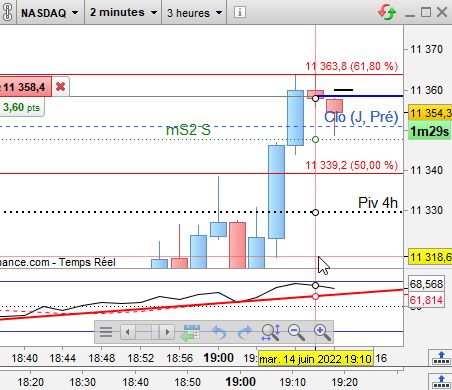Image resolution: width=452 pixels, height=390 pixels.
Task: Click the 1m29s countdown timer
Action: [429, 131]
